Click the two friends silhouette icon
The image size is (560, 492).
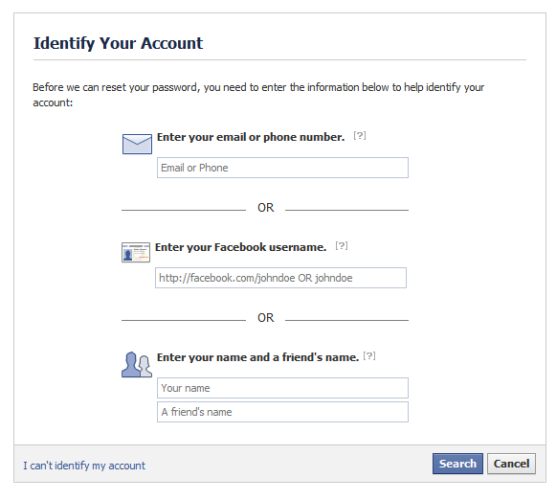click(137, 365)
